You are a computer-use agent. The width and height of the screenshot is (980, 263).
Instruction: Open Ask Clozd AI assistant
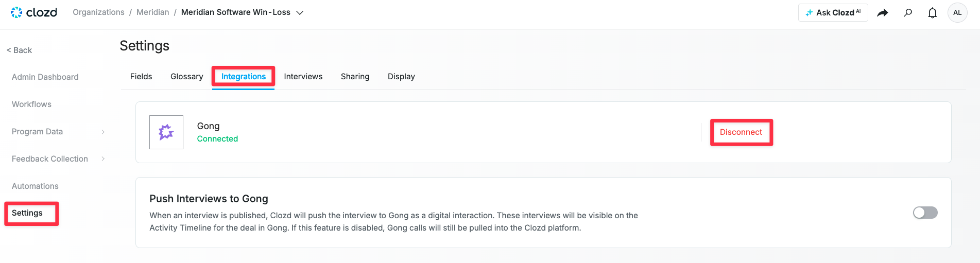tap(833, 12)
